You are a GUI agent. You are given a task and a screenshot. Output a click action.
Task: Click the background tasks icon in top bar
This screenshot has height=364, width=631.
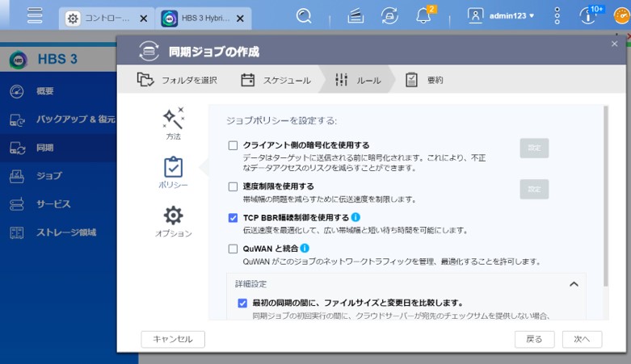pos(390,16)
